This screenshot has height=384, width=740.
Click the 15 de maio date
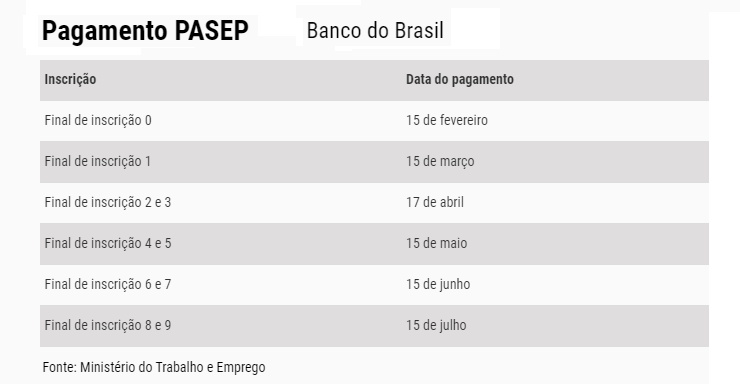click(437, 243)
